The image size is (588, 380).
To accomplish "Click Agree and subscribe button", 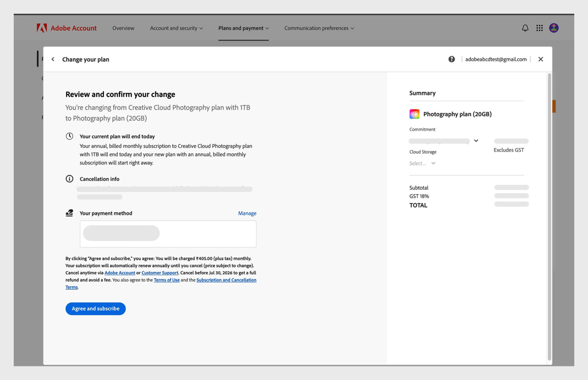I will tap(96, 309).
